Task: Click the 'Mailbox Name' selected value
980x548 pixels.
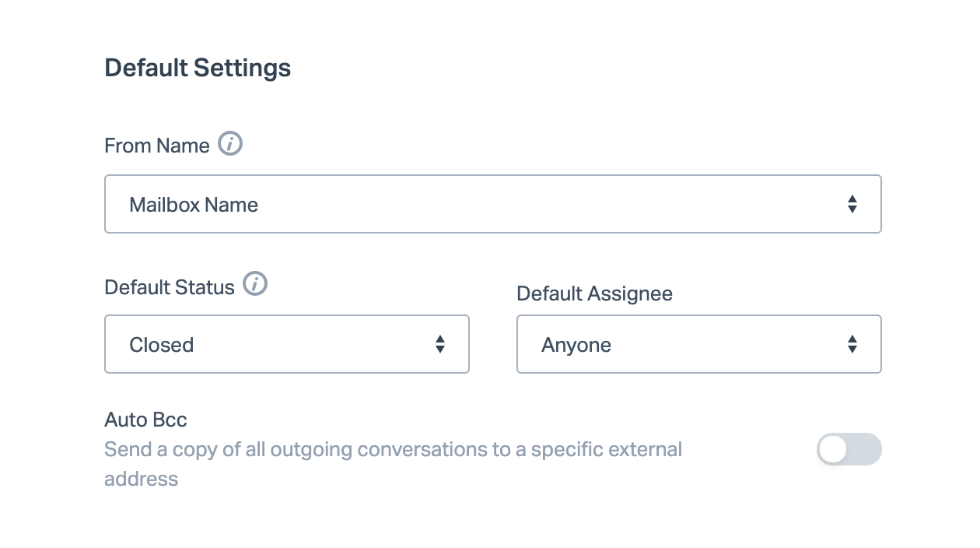Action: (194, 205)
